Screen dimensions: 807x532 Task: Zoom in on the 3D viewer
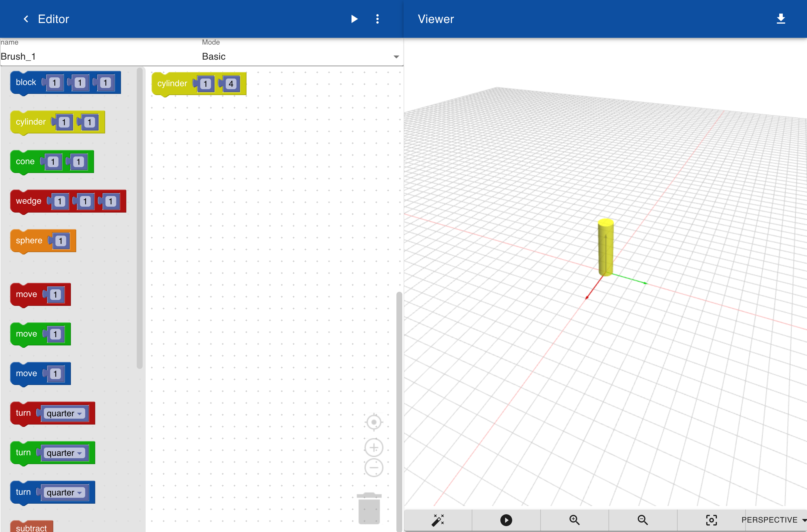tap(575, 520)
